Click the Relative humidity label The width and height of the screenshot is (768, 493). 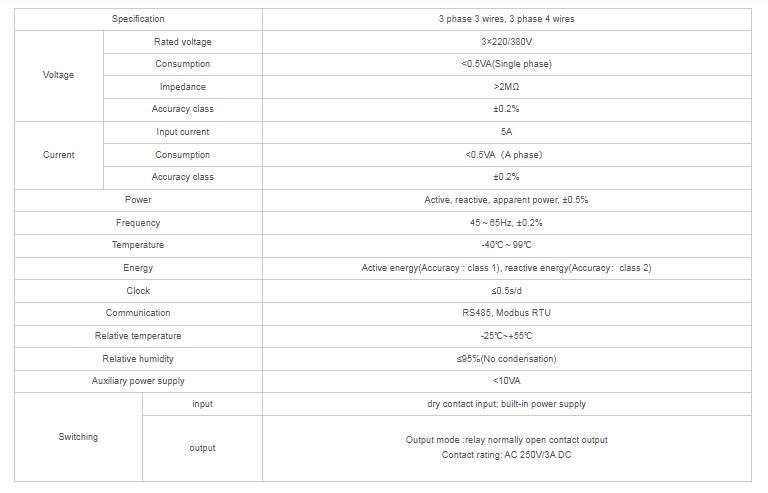pos(138,359)
